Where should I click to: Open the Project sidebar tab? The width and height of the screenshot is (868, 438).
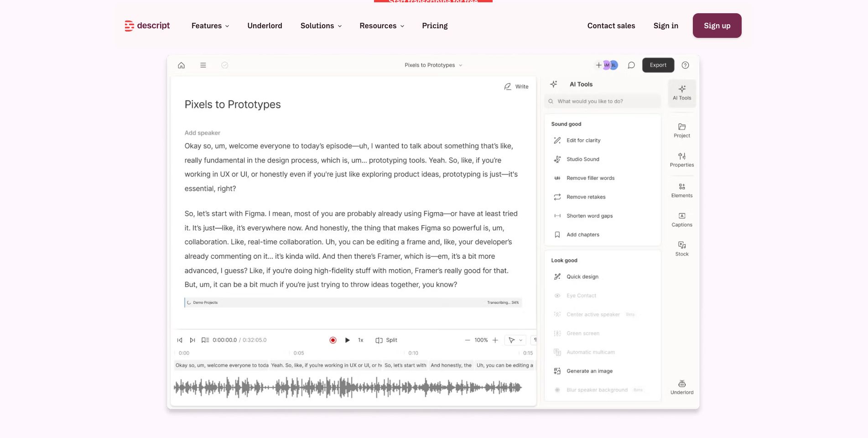coord(682,130)
